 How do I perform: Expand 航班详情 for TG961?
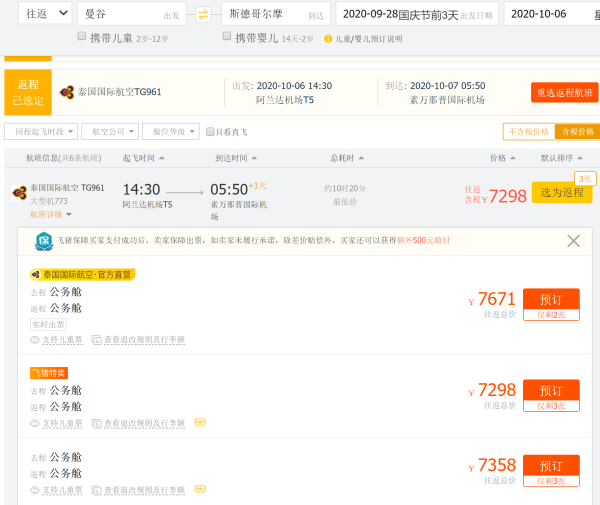coord(51,215)
